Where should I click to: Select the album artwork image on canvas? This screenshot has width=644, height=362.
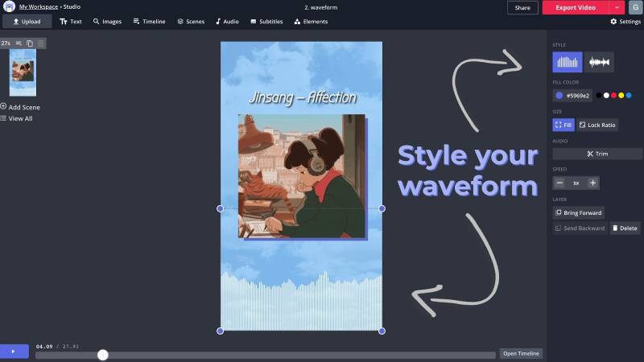(x=301, y=176)
